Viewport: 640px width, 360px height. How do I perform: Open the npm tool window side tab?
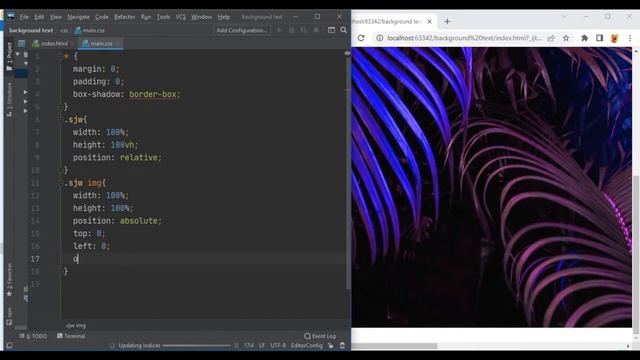pyautogui.click(x=9, y=316)
